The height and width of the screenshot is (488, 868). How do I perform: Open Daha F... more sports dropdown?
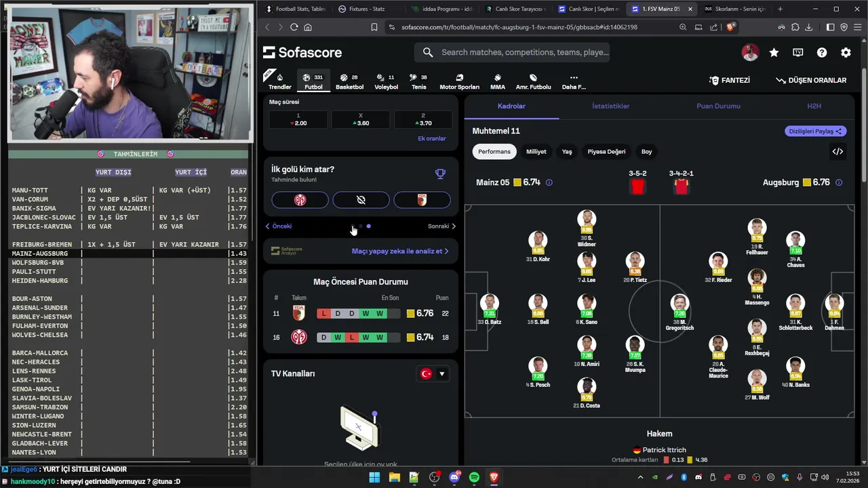click(x=574, y=81)
